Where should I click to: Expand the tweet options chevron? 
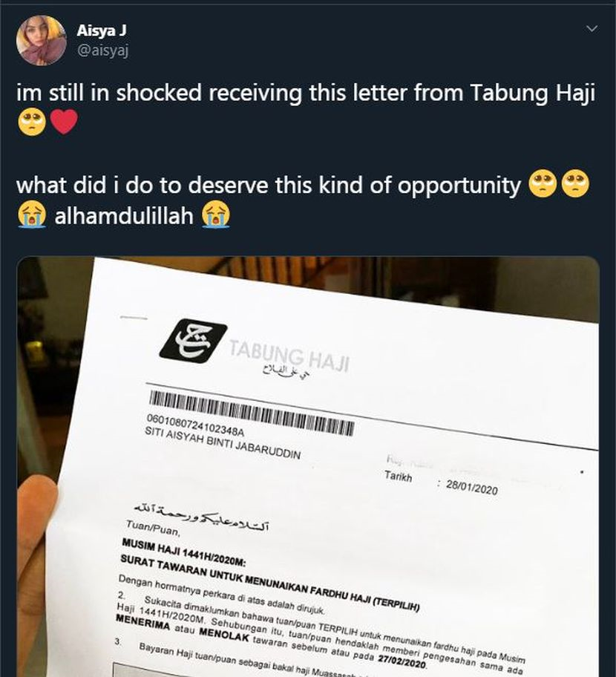point(592,28)
